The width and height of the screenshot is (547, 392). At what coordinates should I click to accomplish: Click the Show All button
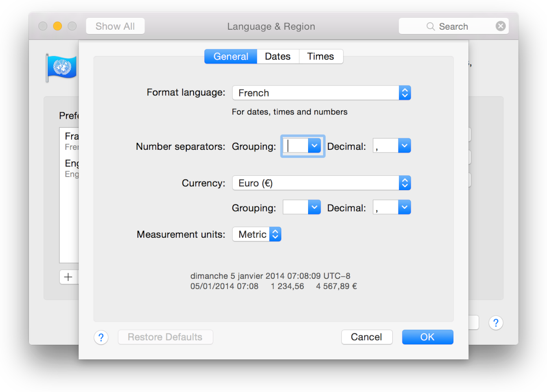(115, 26)
